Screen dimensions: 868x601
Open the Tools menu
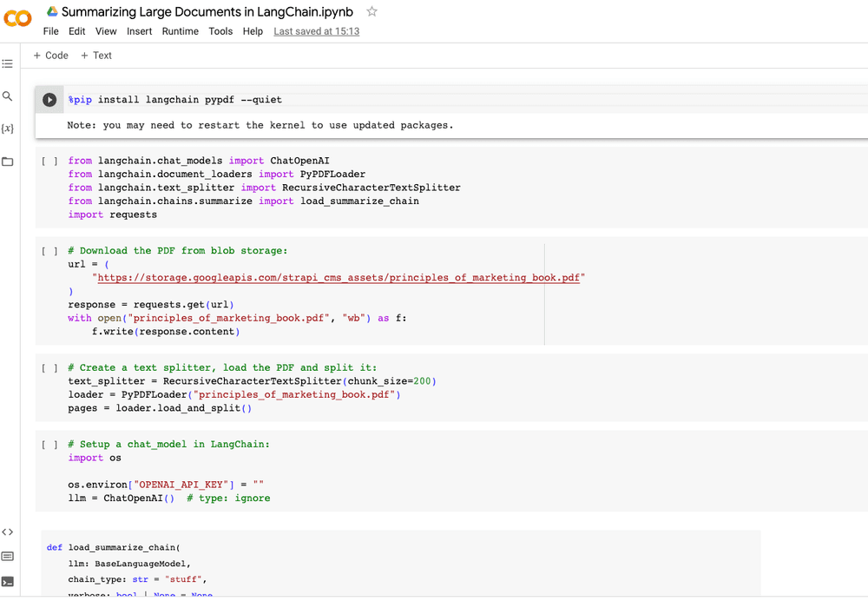[220, 31]
